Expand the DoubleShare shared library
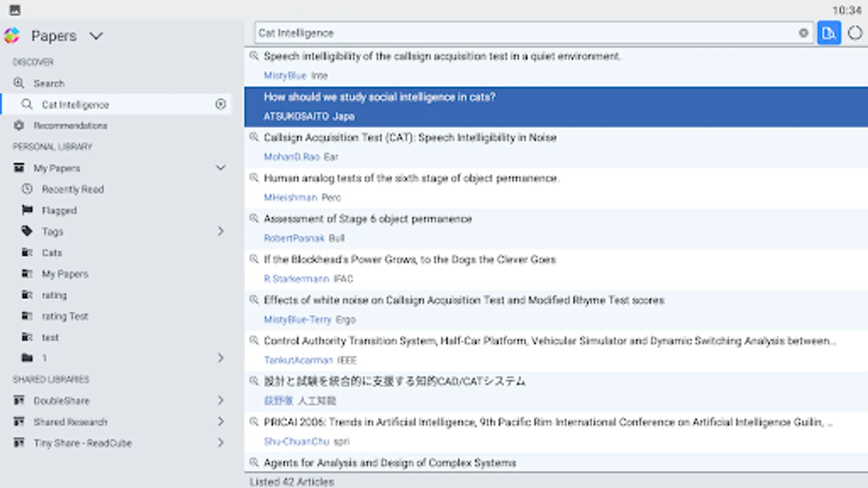 tap(220, 401)
